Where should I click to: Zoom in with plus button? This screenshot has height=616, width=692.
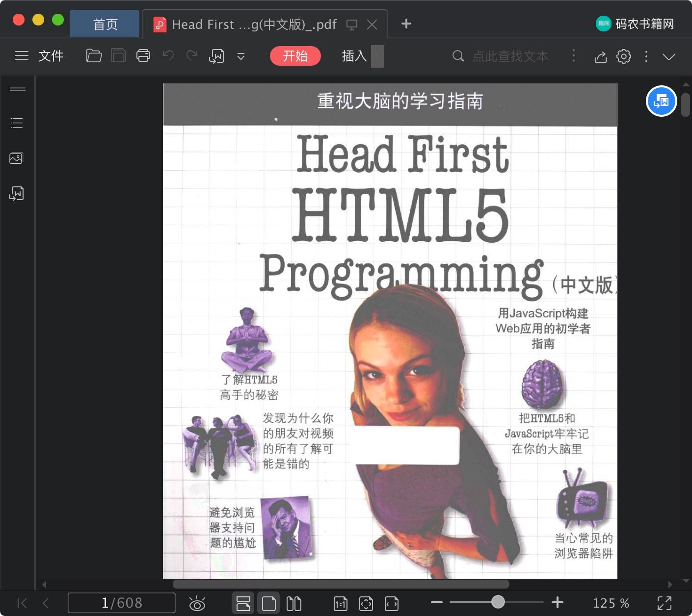558,602
